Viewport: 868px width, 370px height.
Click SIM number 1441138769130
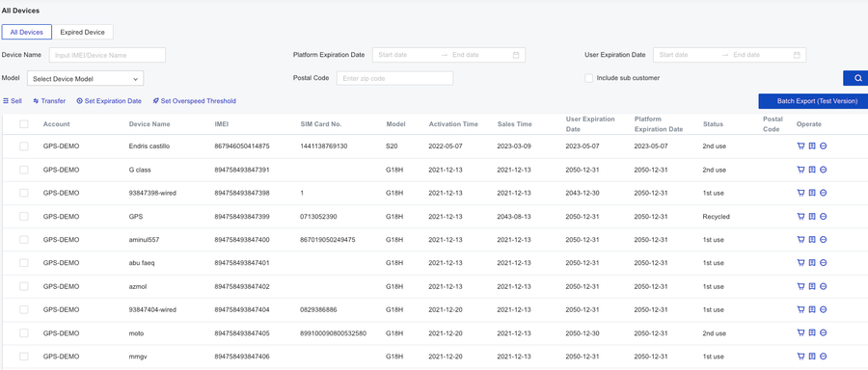[324, 146]
